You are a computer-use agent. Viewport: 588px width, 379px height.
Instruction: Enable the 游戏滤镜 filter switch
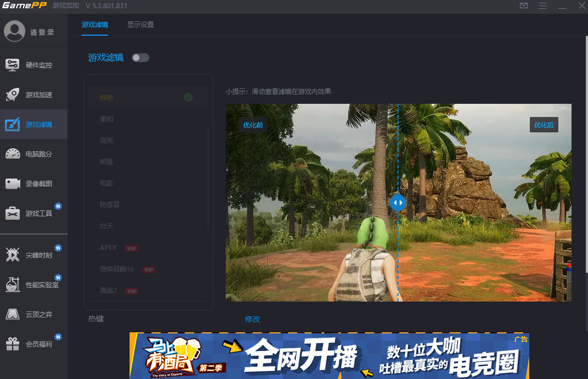click(x=140, y=57)
